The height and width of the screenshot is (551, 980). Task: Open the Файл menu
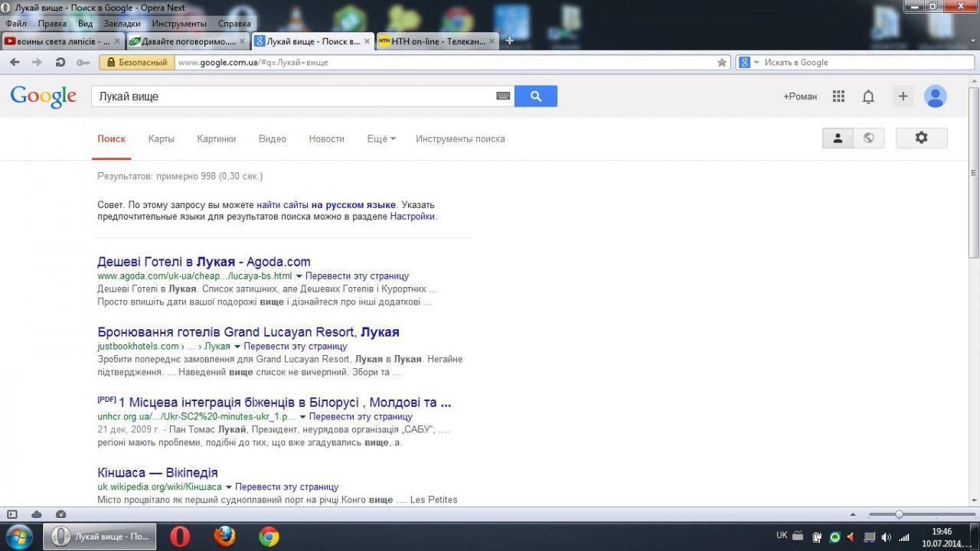pyautogui.click(x=15, y=24)
